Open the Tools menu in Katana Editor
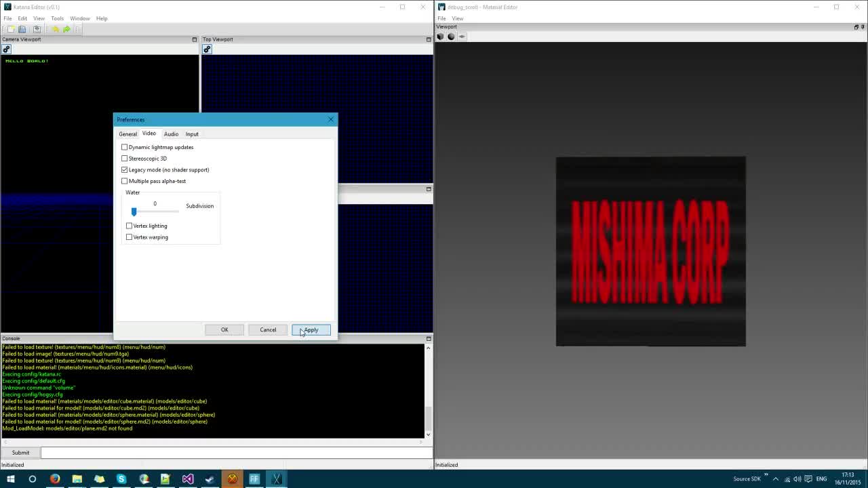Screen dimensions: 868x488 [x=57, y=18]
